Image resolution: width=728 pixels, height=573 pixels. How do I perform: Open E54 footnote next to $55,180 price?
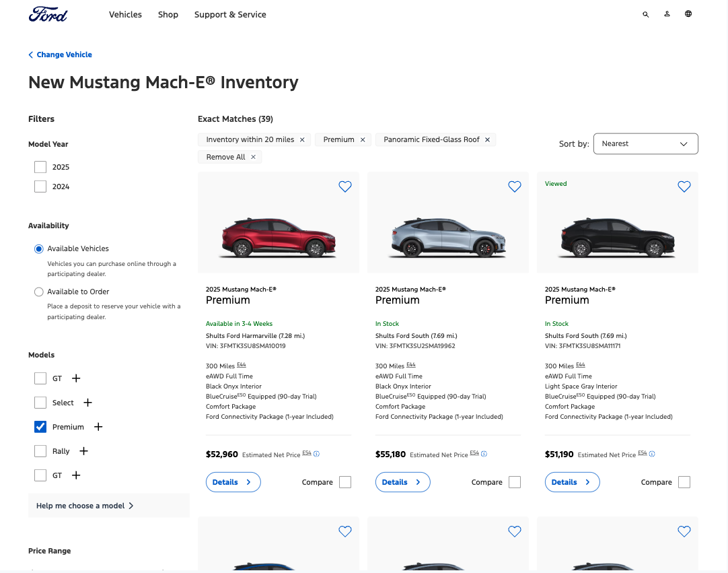(x=474, y=452)
